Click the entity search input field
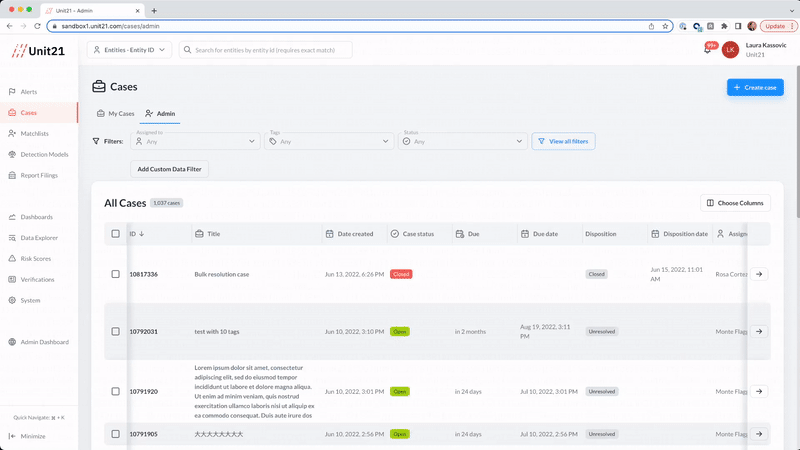800x450 pixels. [x=265, y=50]
